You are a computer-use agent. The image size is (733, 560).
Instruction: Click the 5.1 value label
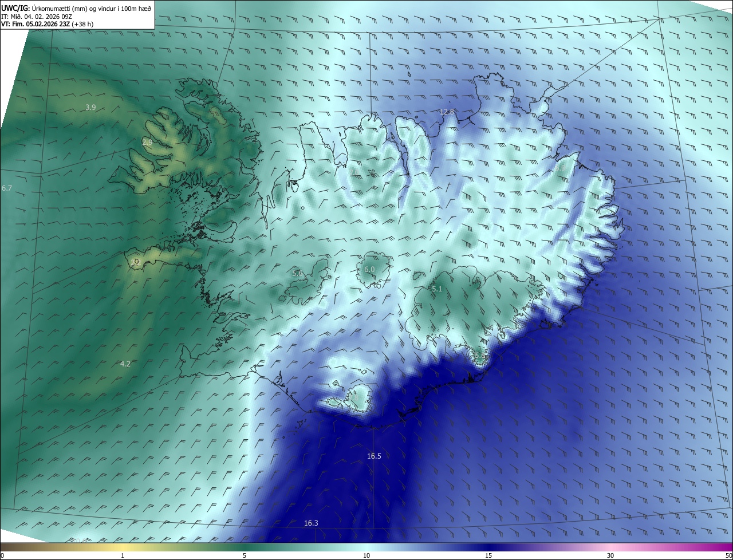437,289
